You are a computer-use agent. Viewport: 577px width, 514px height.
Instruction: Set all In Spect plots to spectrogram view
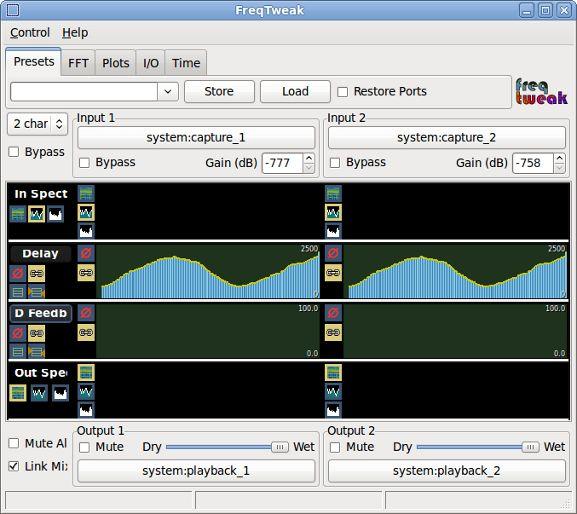[x=18, y=214]
